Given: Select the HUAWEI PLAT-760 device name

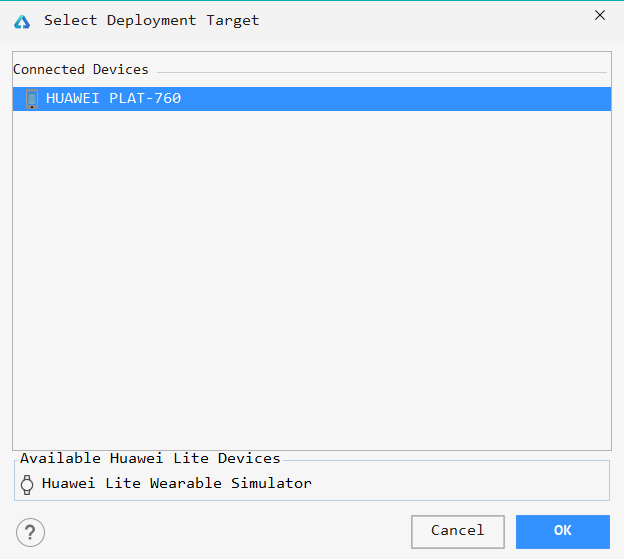Looking at the screenshot, I should pos(113,99).
